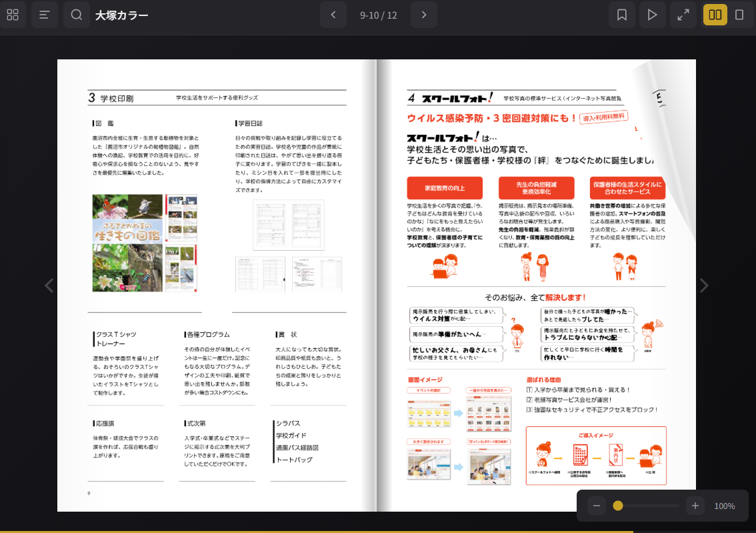756x533 pixels.
Task: Zoom in using the plus icon
Action: [x=695, y=506]
